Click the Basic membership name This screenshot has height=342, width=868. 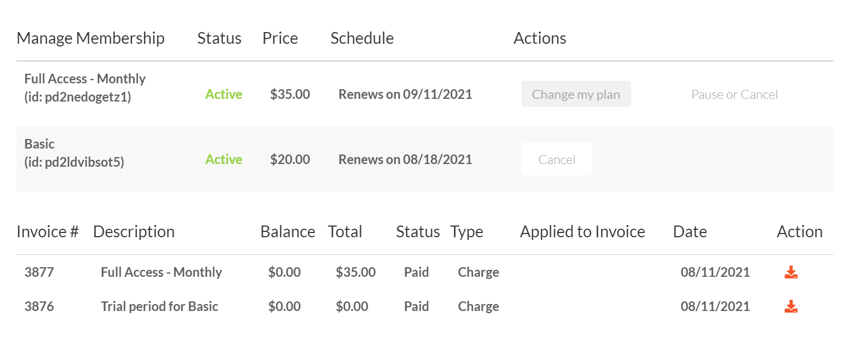pyautogui.click(x=40, y=144)
